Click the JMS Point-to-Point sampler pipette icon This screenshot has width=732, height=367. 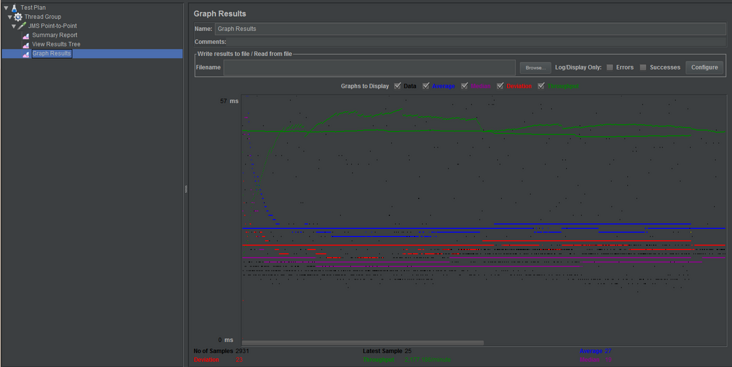22,26
